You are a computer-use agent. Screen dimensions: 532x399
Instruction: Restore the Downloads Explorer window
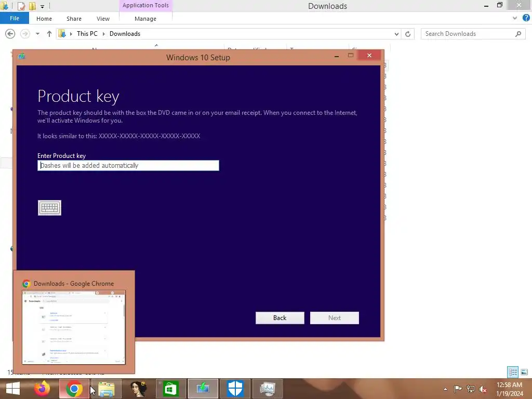(499, 5)
